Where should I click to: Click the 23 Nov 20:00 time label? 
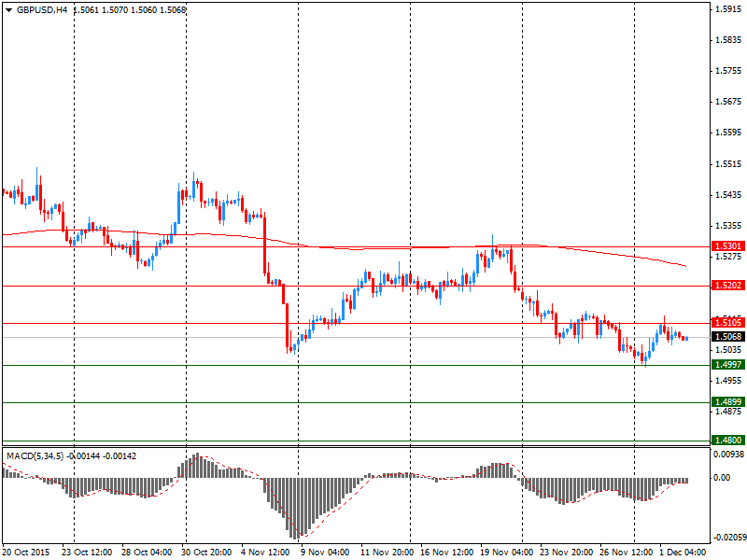(567, 553)
